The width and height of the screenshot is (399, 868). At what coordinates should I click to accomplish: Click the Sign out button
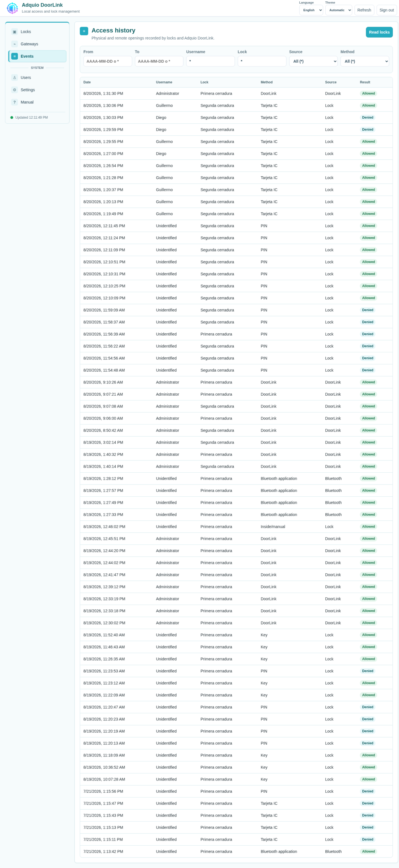(386, 10)
